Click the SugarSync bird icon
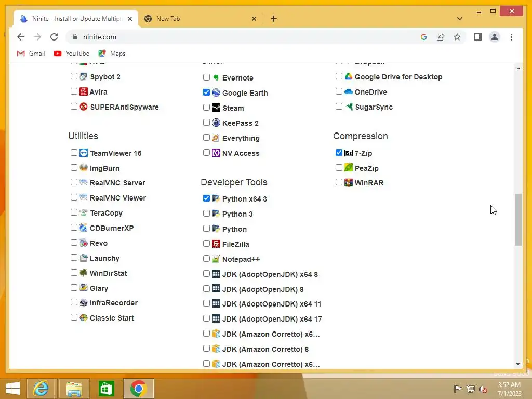 pos(349,107)
